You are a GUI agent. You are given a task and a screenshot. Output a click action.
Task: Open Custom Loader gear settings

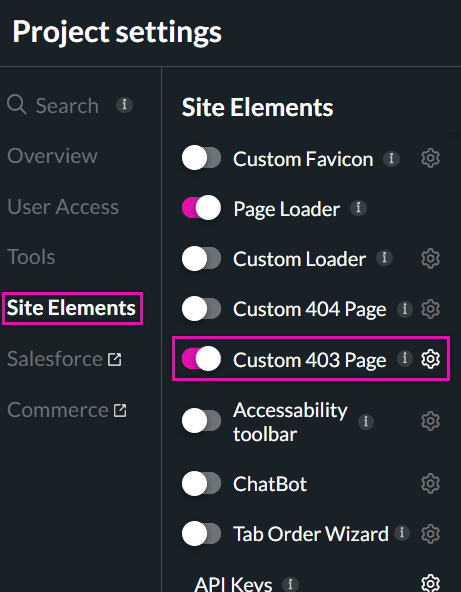coord(430,259)
